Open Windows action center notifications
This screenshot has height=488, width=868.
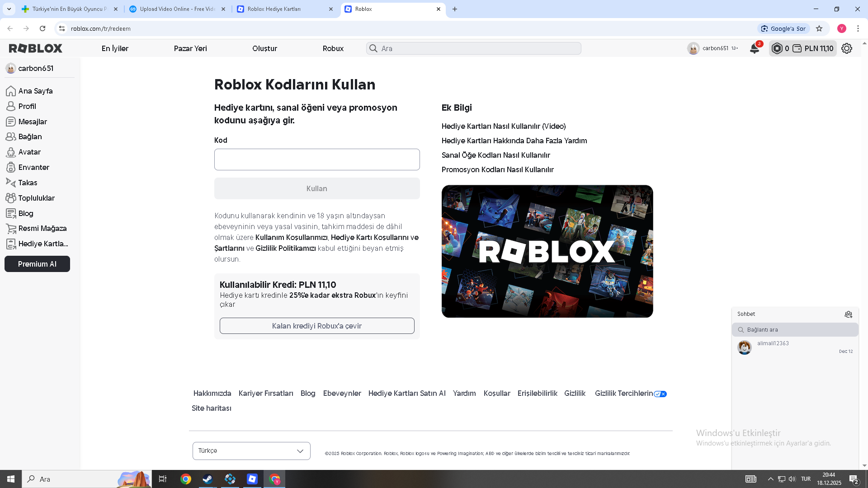[x=854, y=479]
